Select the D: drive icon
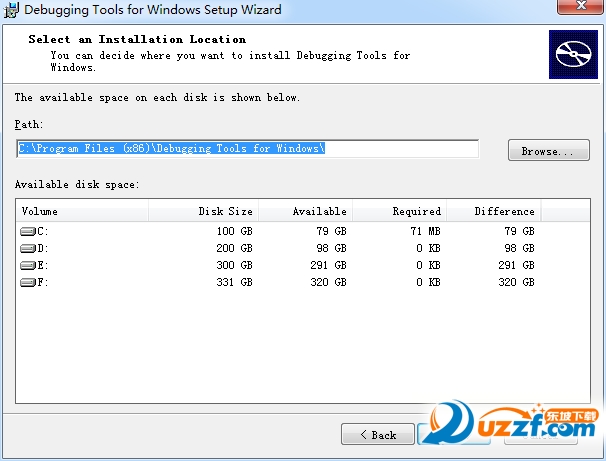Image resolution: width=606 pixels, height=461 pixels. pyautogui.click(x=28, y=248)
